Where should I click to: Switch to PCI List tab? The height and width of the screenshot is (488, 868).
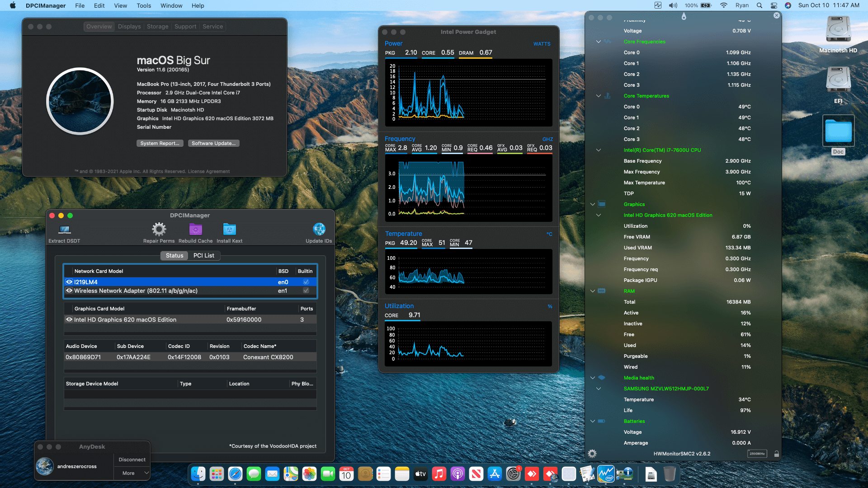(x=203, y=256)
